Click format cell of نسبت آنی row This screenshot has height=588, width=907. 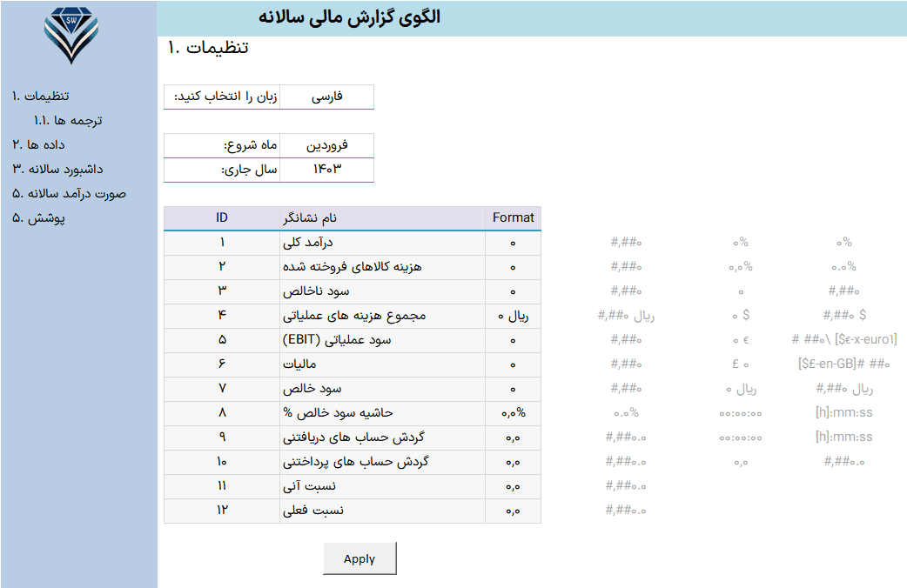coord(513,485)
